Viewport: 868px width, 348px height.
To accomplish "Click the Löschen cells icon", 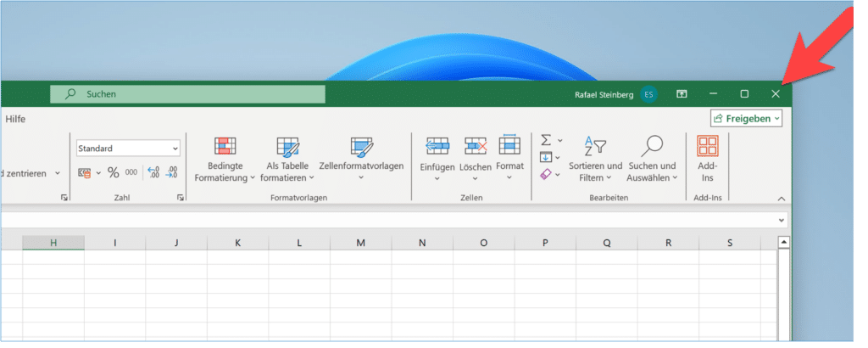I will pos(476,146).
